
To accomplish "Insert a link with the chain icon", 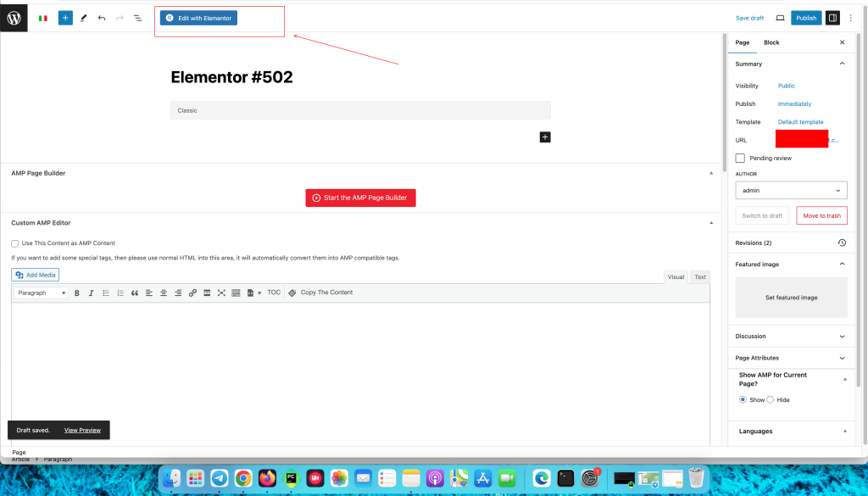I will pyautogui.click(x=192, y=293).
